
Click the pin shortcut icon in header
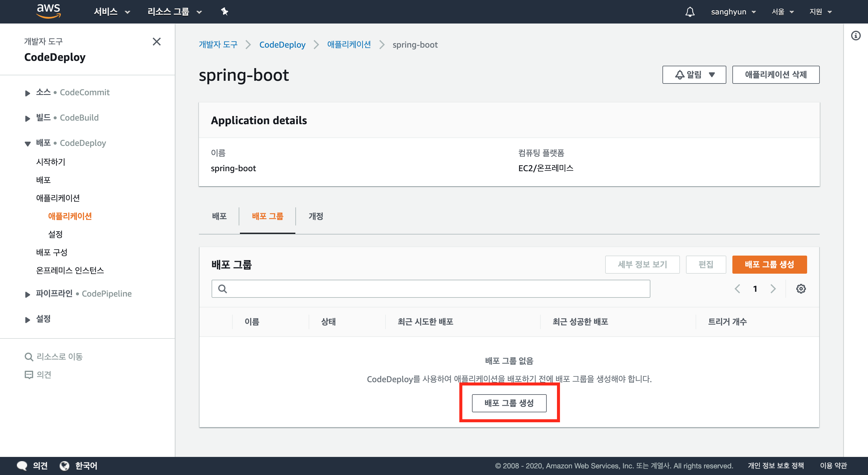(225, 12)
